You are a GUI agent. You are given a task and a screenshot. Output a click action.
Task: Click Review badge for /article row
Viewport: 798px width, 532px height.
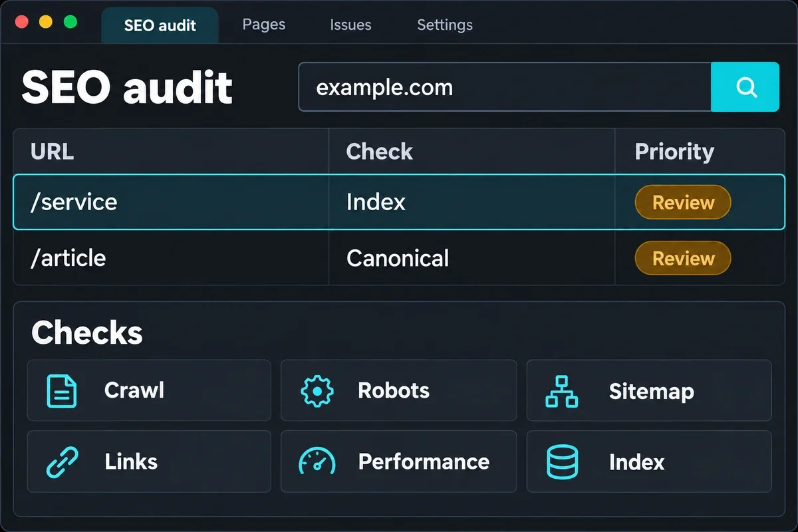pyautogui.click(x=683, y=258)
